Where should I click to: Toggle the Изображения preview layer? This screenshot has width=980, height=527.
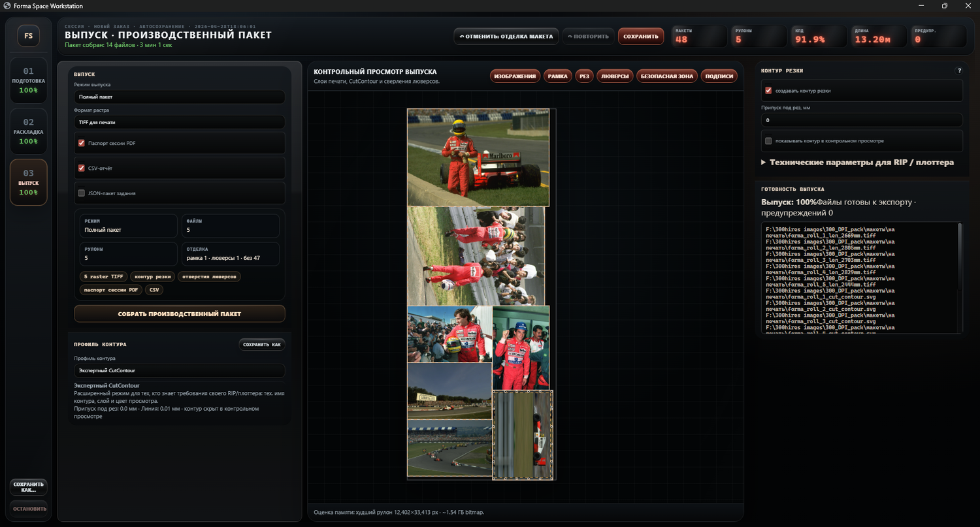click(515, 76)
